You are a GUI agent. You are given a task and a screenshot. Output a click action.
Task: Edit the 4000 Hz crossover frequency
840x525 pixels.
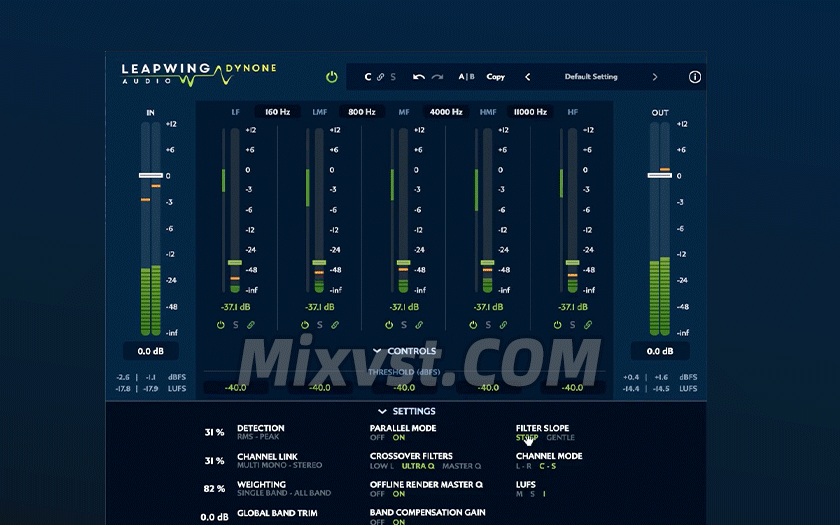point(446,112)
